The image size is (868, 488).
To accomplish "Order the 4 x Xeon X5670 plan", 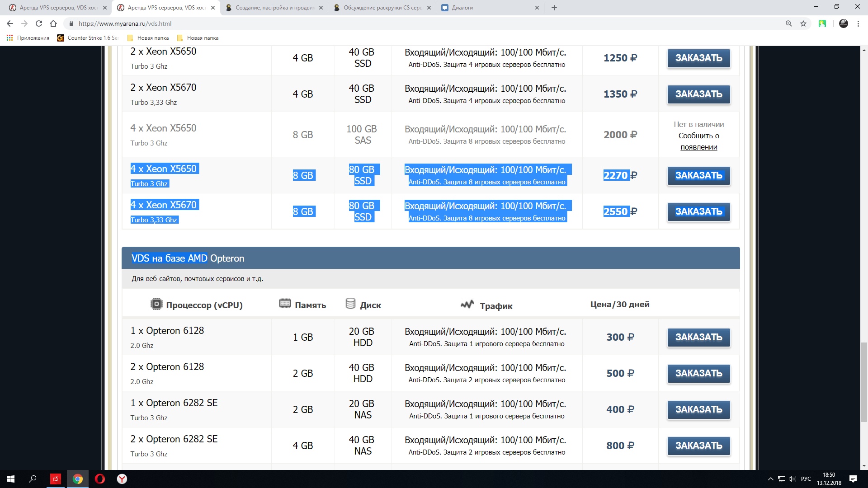I will [698, 211].
